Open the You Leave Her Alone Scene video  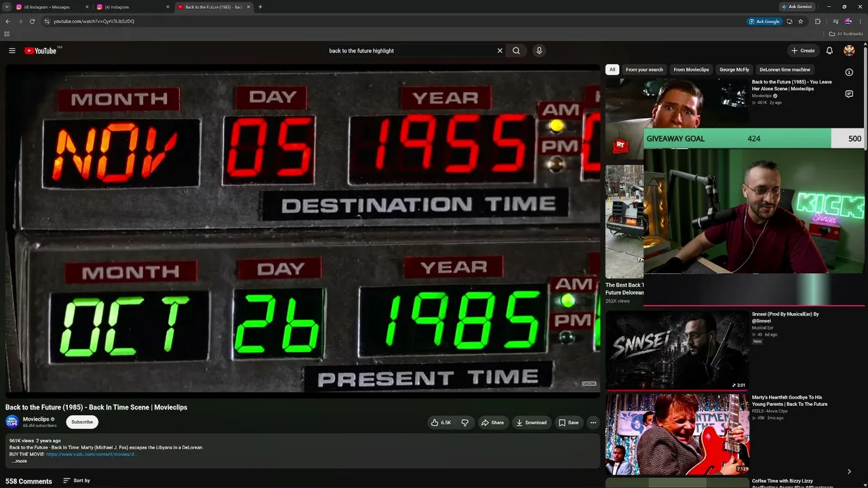click(x=792, y=85)
